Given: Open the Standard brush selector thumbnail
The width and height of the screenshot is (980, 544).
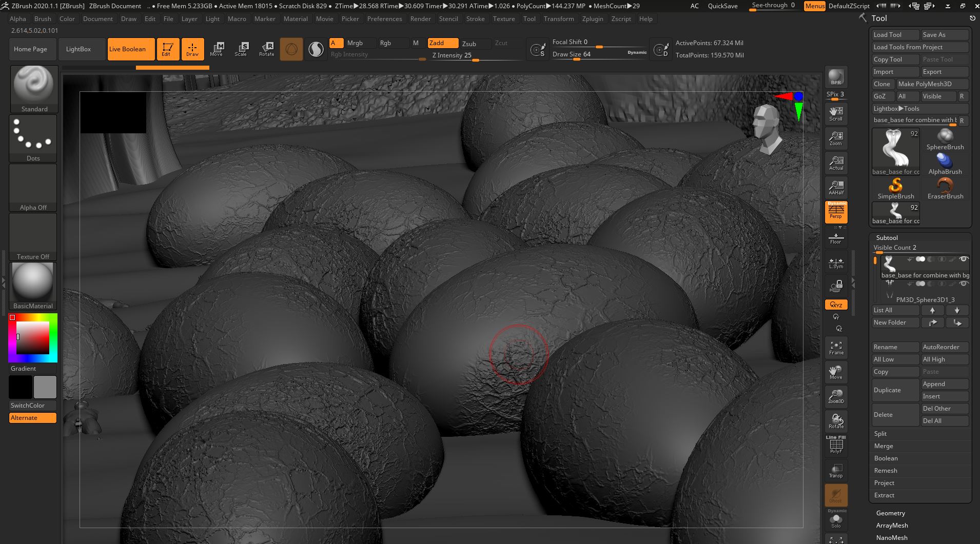Looking at the screenshot, I should pyautogui.click(x=33, y=89).
